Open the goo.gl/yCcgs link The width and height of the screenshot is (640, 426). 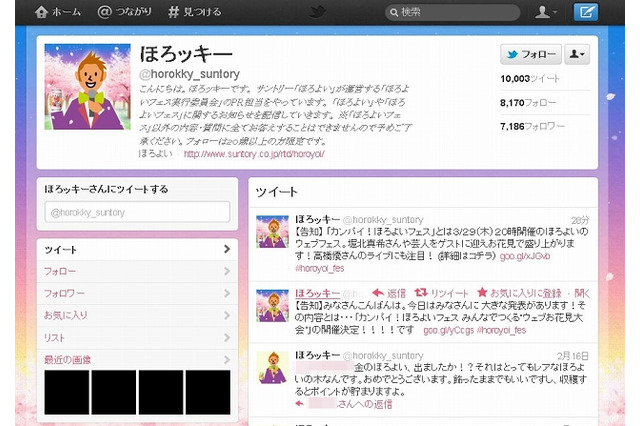point(449,330)
